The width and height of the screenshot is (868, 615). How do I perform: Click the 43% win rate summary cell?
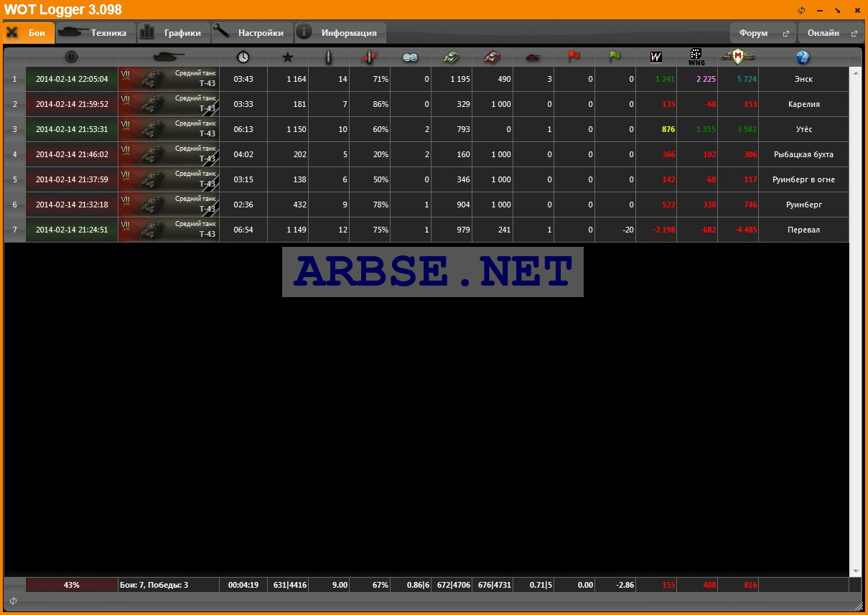click(72, 585)
